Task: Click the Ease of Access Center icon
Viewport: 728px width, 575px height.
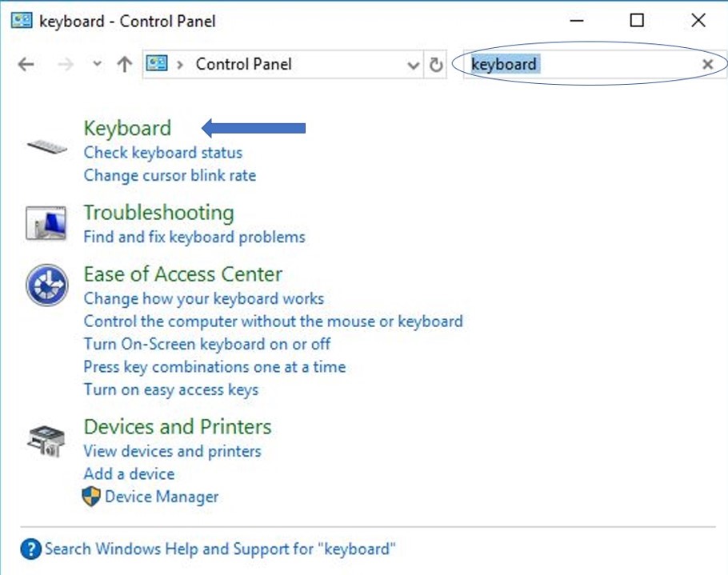Action: click(46, 286)
